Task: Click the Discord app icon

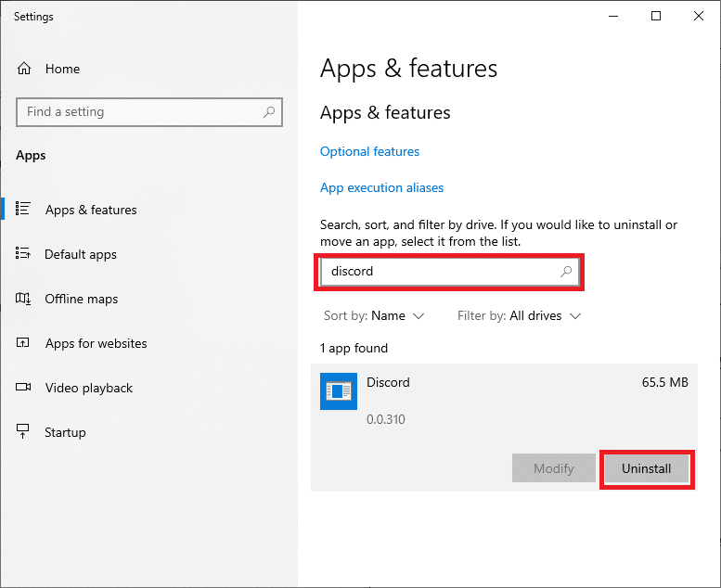Action: tap(338, 391)
